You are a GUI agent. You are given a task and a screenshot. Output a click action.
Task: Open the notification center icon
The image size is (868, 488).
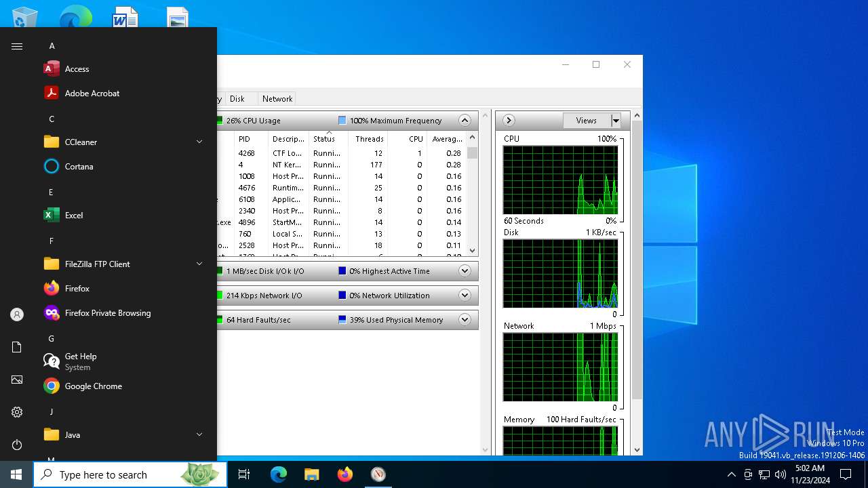tap(846, 474)
